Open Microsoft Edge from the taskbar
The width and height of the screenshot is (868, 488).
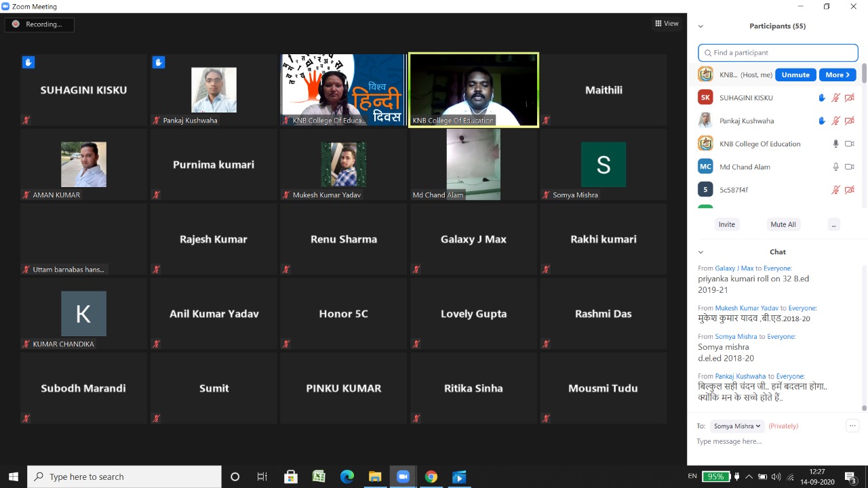(x=347, y=476)
